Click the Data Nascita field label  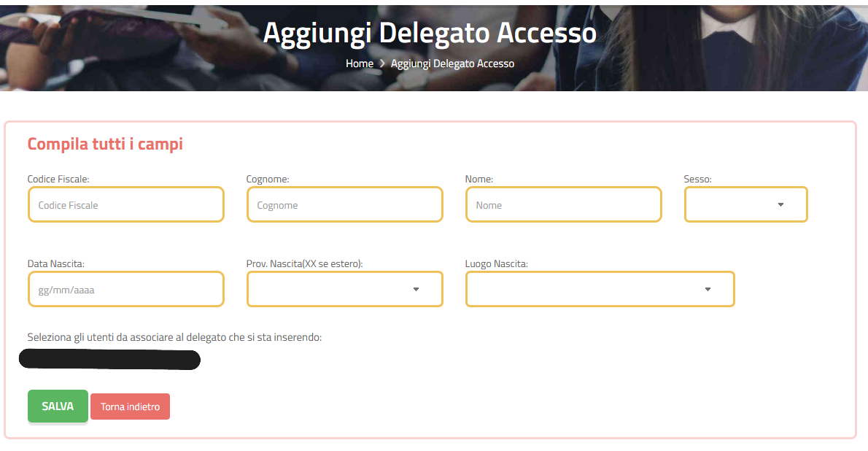coord(56,263)
